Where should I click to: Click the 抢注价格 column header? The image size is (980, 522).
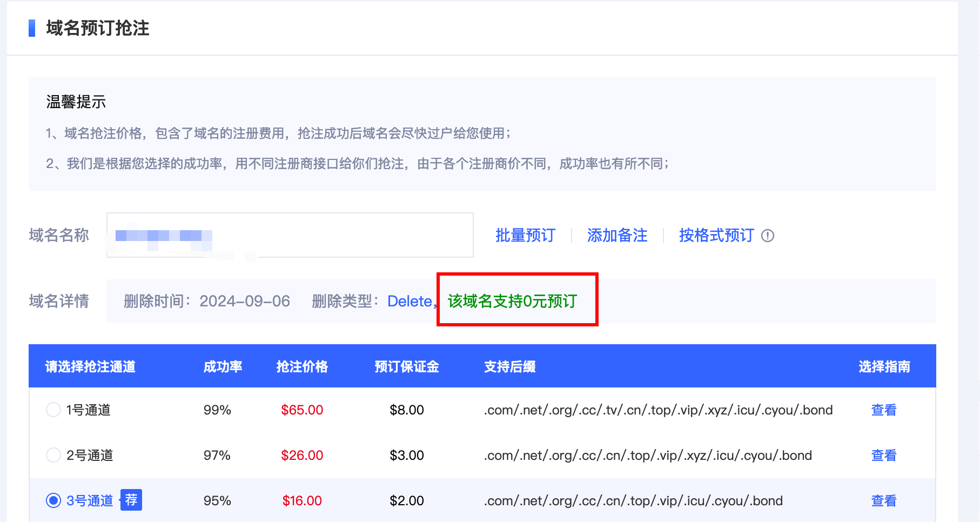[302, 366]
